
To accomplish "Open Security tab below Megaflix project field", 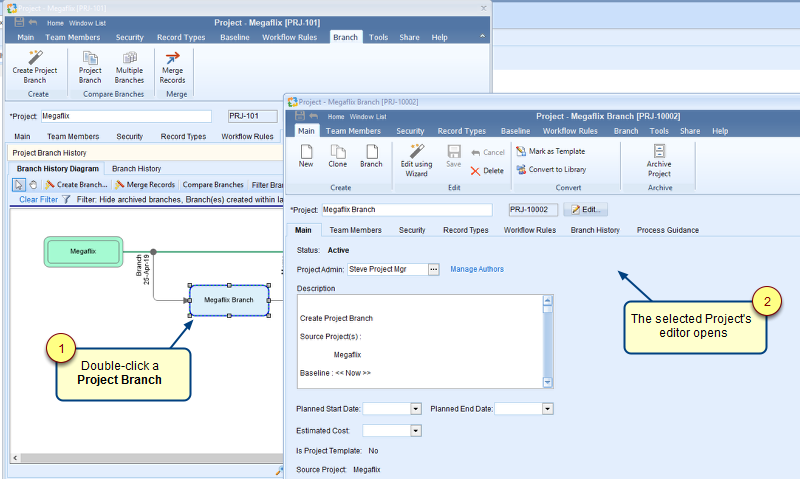I will click(130, 136).
